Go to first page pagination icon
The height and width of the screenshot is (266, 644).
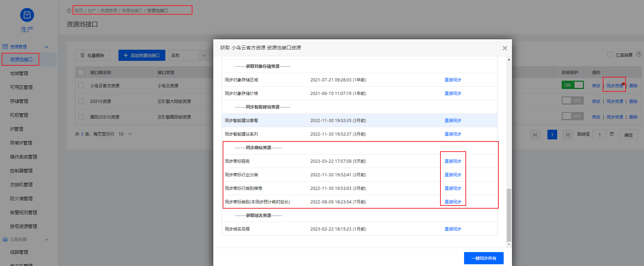(x=535, y=135)
